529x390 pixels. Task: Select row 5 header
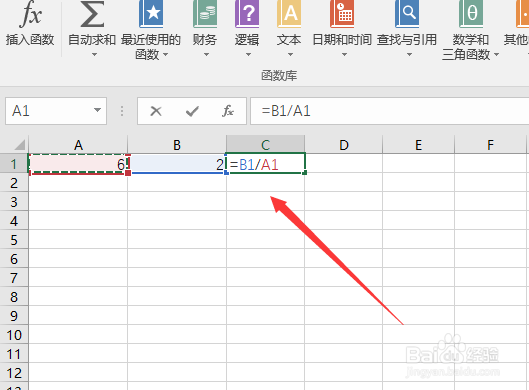coord(14,240)
